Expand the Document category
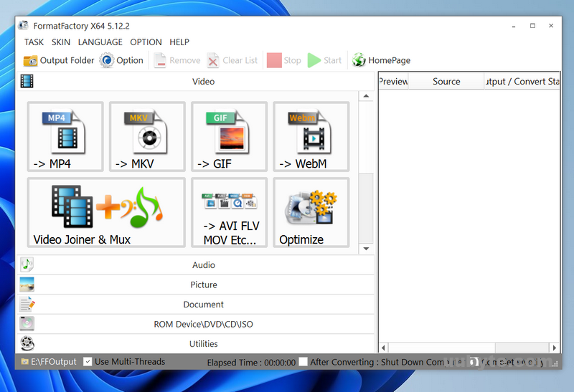This screenshot has width=574, height=392. tap(195, 305)
